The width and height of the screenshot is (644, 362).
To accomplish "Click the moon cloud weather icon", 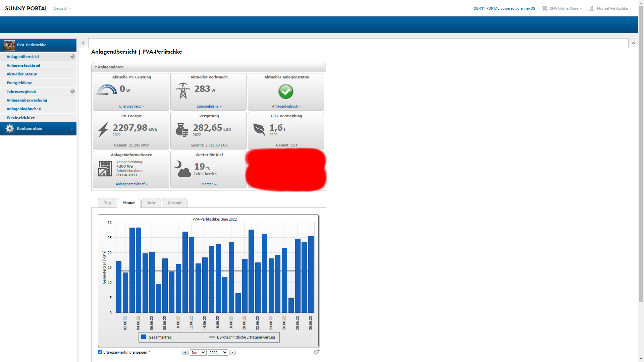I will click(x=182, y=169).
